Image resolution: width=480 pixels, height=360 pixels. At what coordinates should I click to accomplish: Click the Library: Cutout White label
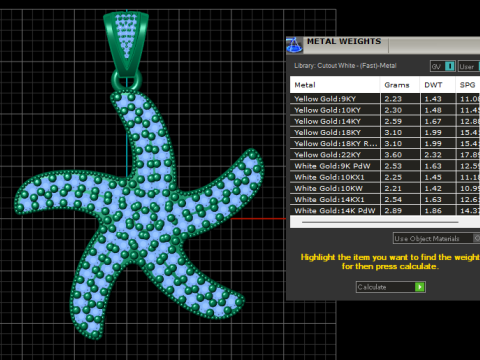tap(345, 66)
